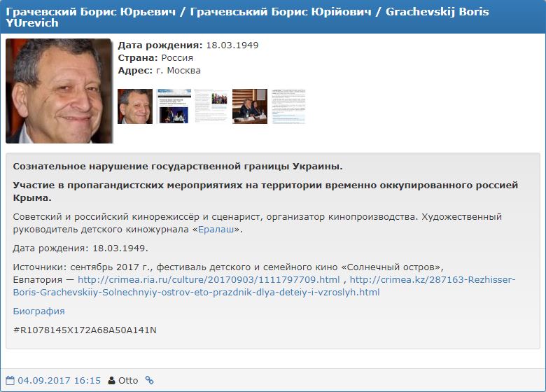Open the fifth thumbnail of a text document
546x392 pixels.
click(288, 106)
